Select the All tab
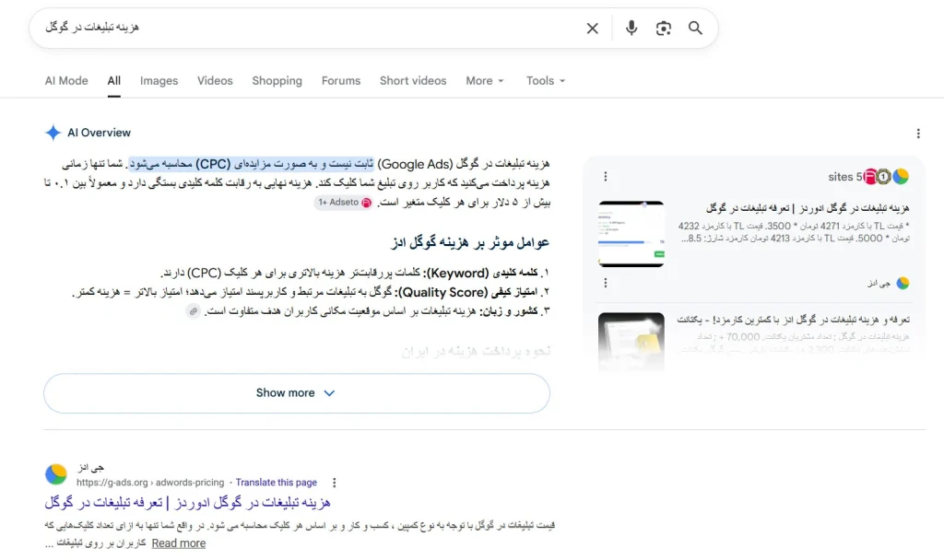 [x=113, y=81]
